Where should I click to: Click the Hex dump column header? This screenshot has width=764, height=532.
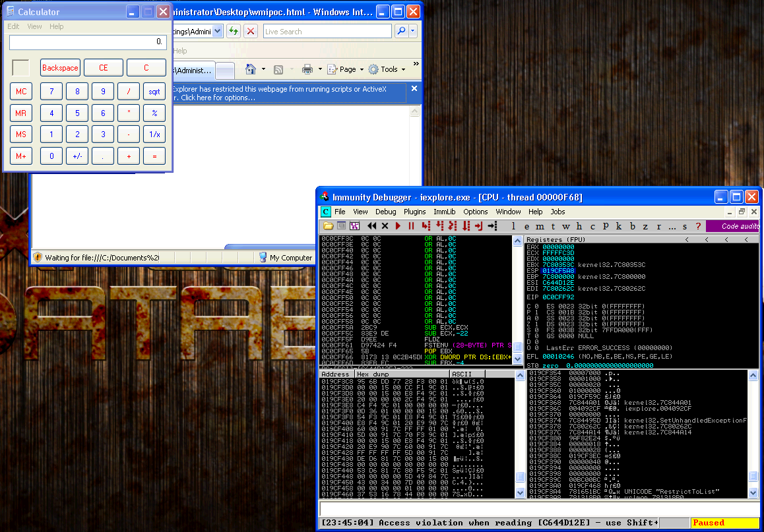402,374
